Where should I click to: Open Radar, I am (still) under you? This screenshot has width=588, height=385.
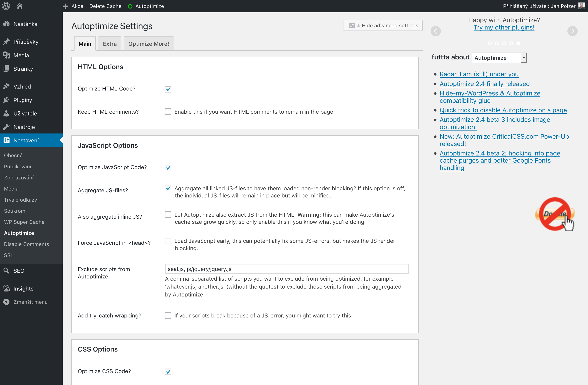coord(479,74)
